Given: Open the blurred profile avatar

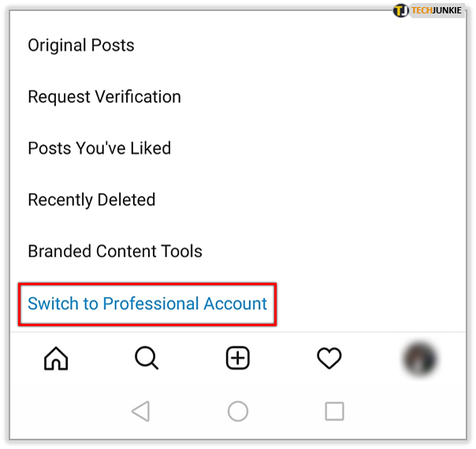Looking at the screenshot, I should 420,358.
